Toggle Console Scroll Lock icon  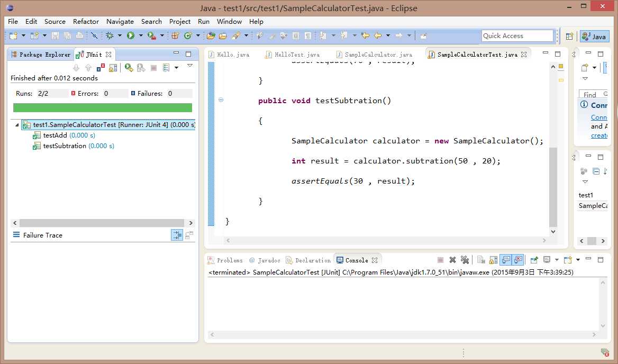(x=493, y=260)
